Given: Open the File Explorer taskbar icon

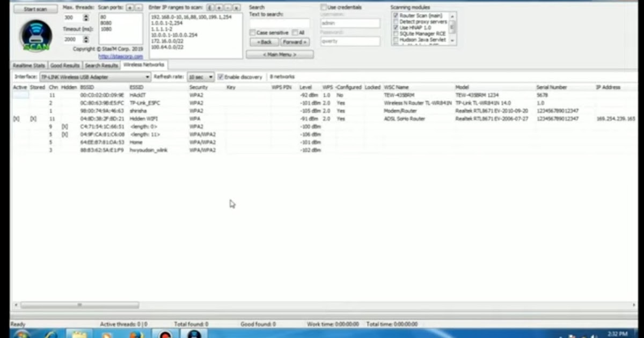Looking at the screenshot, I should tap(79, 334).
